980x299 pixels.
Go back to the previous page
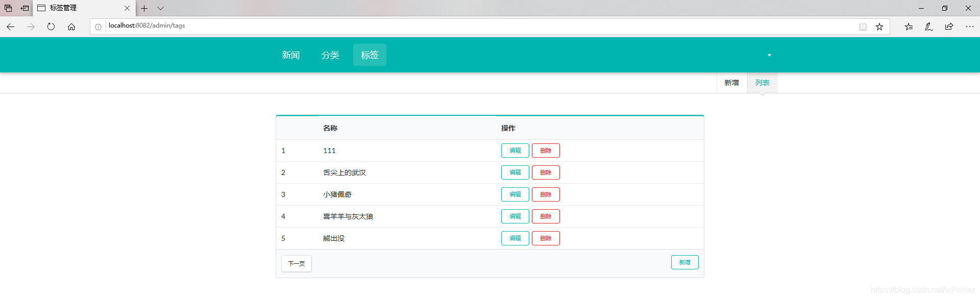pyautogui.click(x=10, y=27)
